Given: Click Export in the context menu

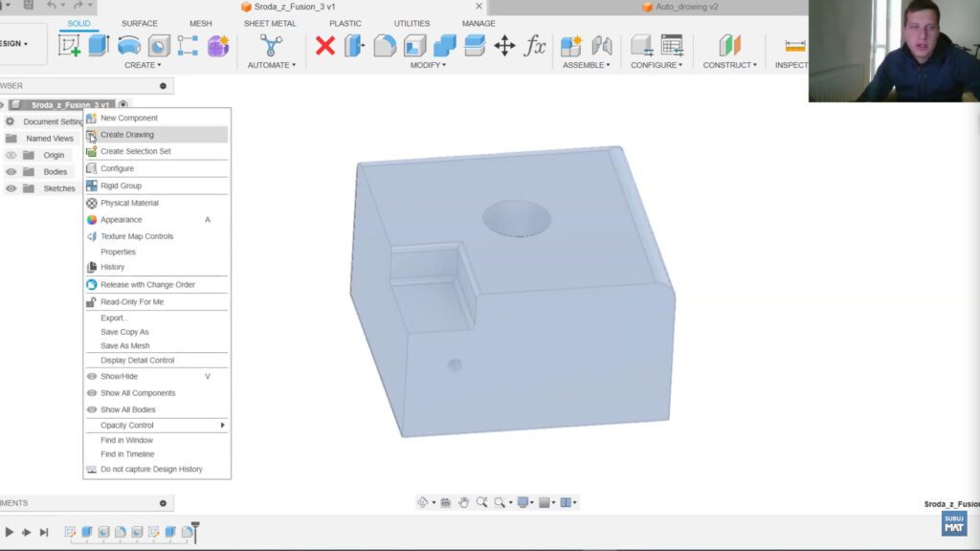Looking at the screenshot, I should click(116, 317).
